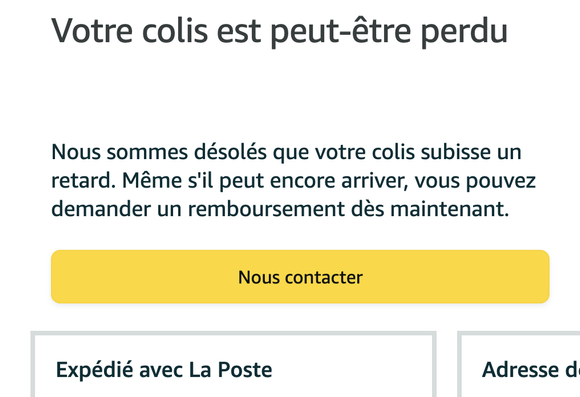The image size is (580, 397).
Task: Click the word 'encore' in the delay message
Action: (x=303, y=181)
